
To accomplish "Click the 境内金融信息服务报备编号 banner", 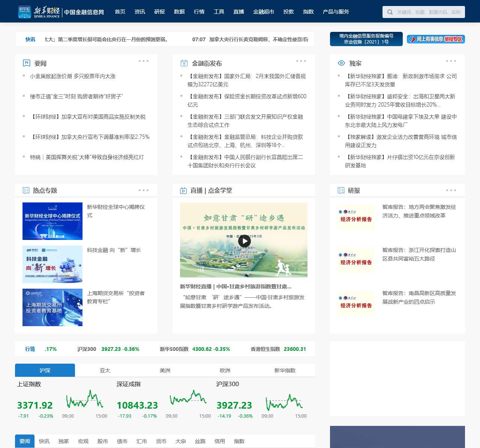I will click(366, 39).
